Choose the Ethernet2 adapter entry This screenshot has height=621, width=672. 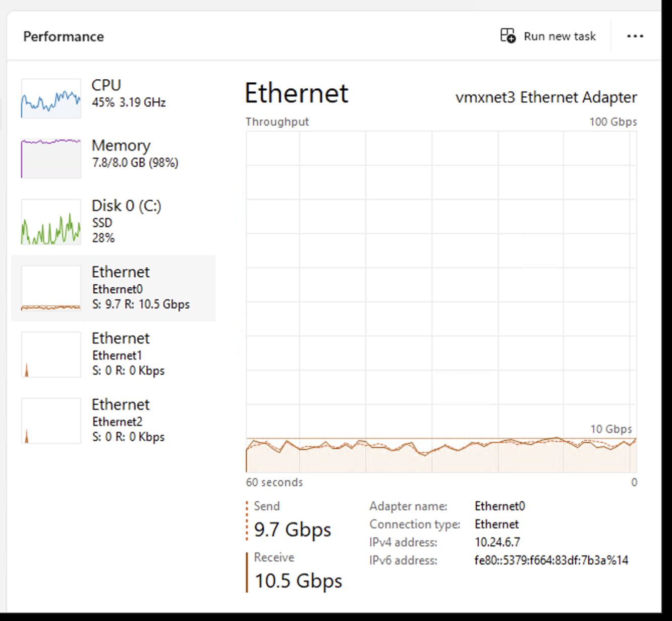(114, 421)
